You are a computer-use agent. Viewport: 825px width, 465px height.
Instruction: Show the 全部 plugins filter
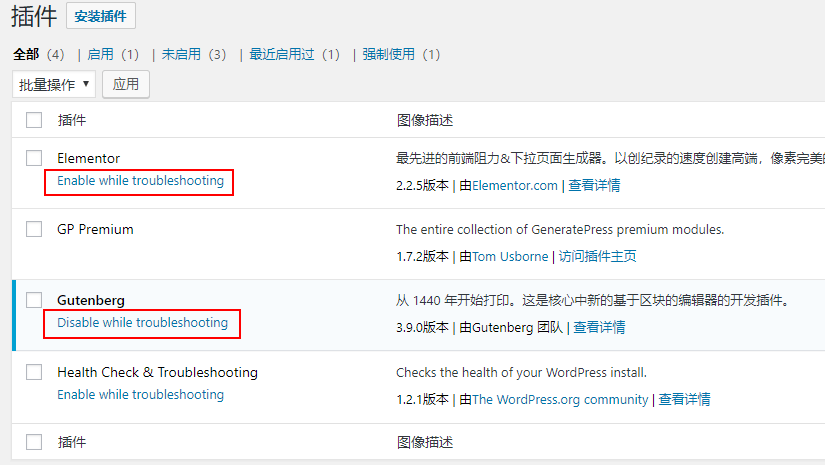[x=26, y=54]
